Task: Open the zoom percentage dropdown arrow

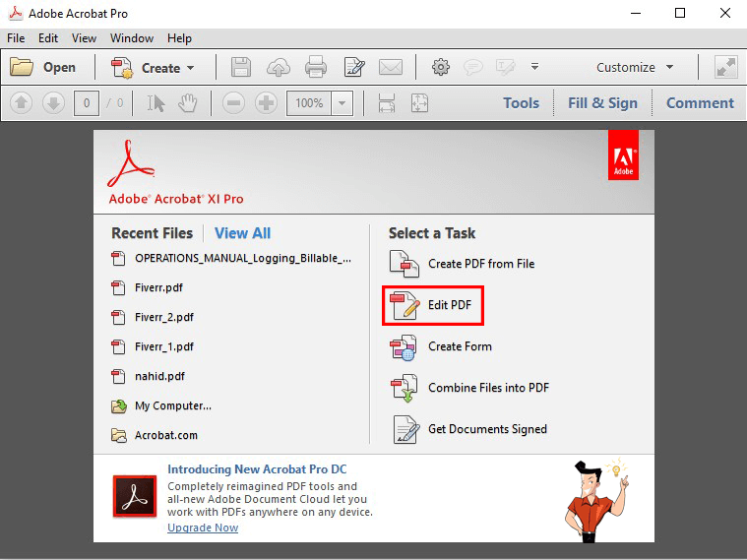Action: point(342,103)
